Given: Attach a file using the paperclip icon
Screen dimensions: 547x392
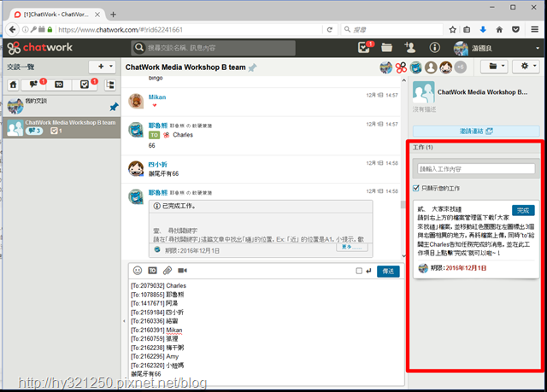Looking at the screenshot, I should pyautogui.click(x=168, y=271).
